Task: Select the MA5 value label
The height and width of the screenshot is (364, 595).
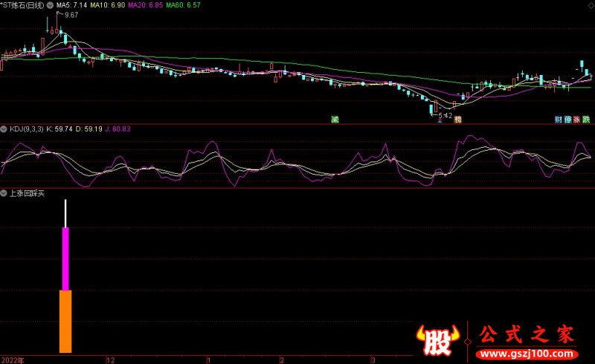Action: pos(72,5)
